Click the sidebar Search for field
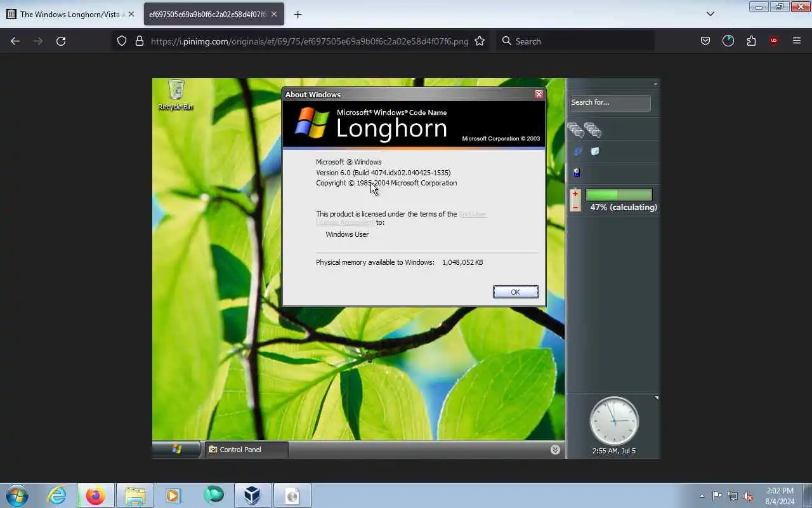Image resolution: width=812 pixels, height=508 pixels. [x=610, y=103]
